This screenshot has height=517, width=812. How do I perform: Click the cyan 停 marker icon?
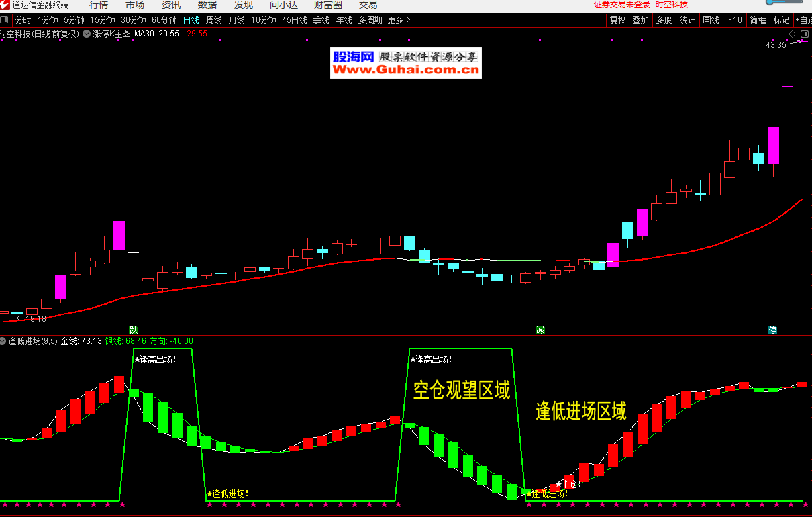click(773, 330)
